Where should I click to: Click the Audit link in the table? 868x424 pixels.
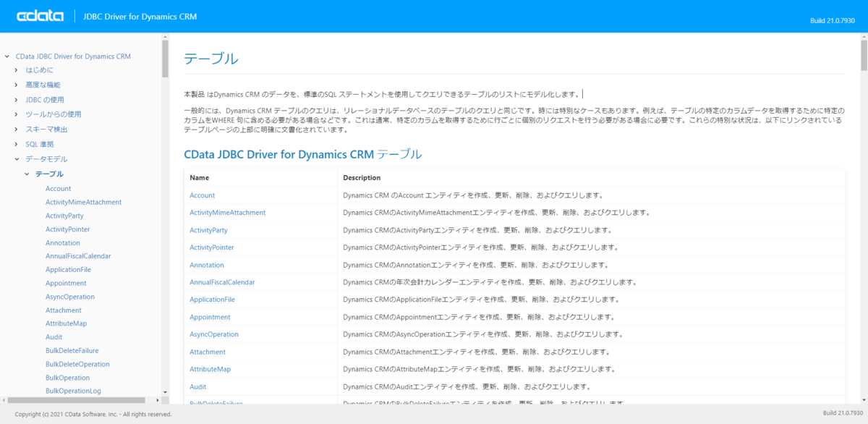tap(197, 386)
